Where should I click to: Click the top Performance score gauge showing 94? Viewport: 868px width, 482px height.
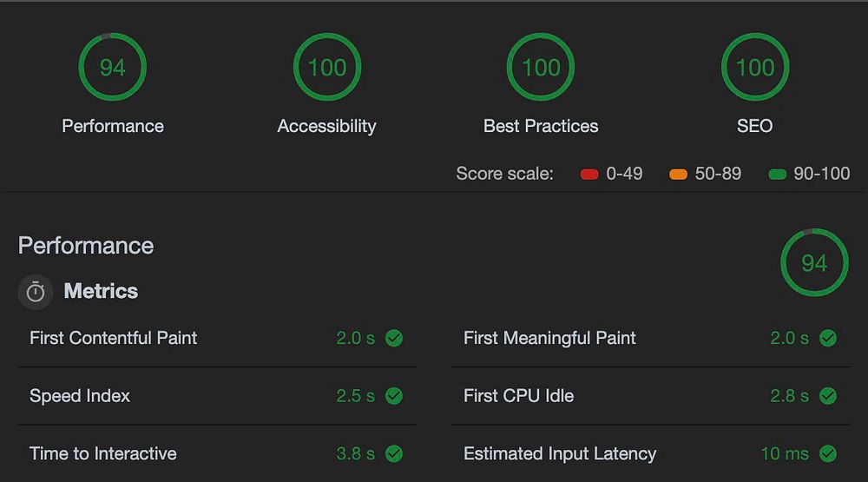(x=113, y=67)
